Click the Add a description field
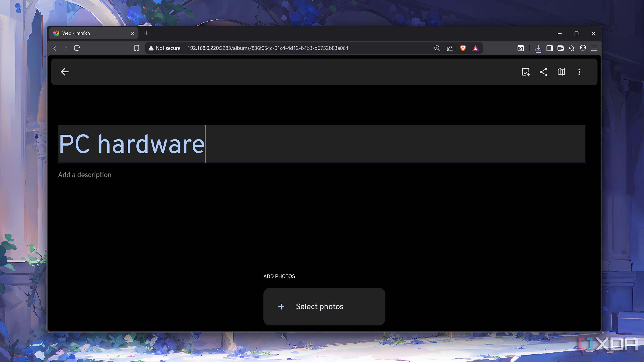 [x=85, y=175]
